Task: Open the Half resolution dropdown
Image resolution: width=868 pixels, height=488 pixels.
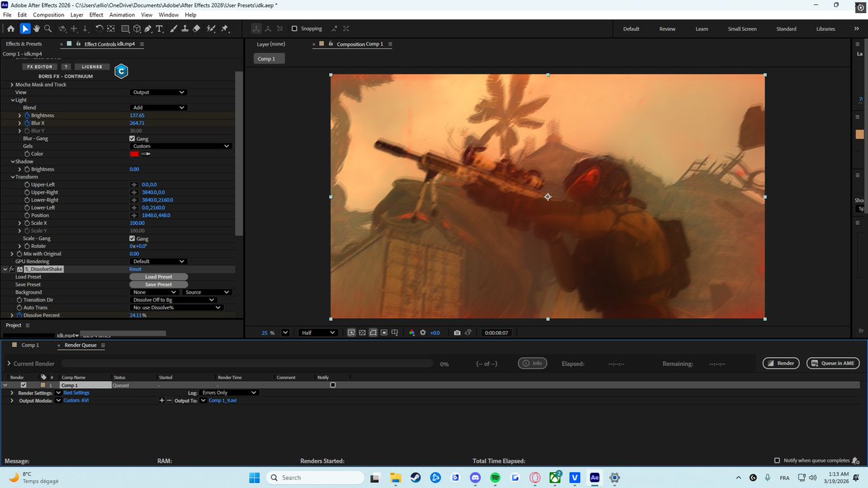Action: point(318,333)
